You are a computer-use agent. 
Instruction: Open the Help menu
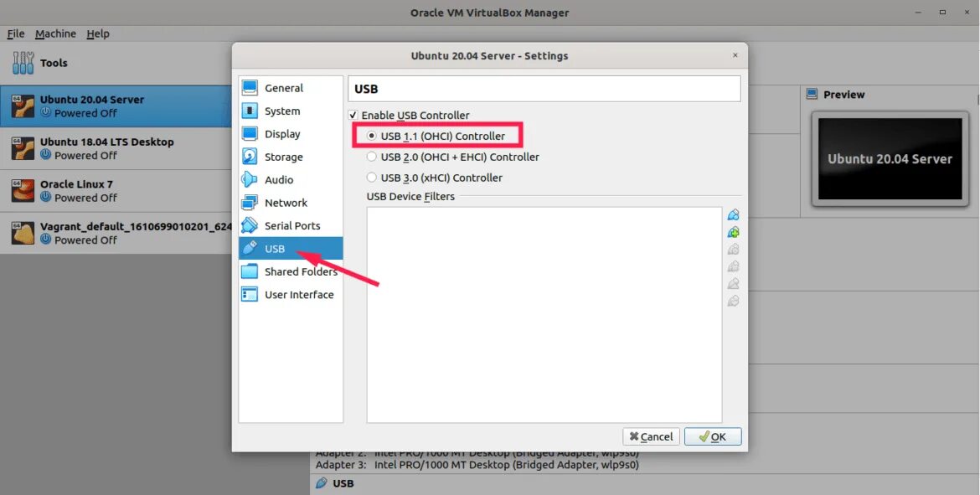98,34
